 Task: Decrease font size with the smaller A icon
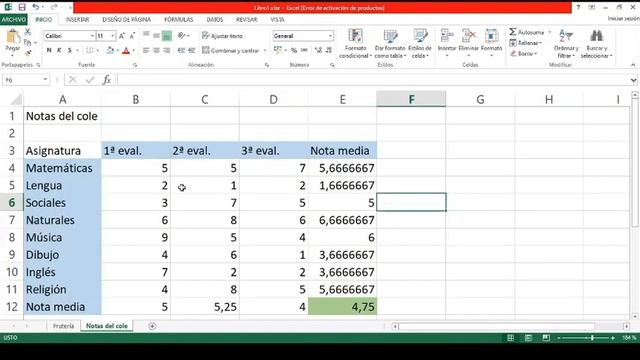132,36
